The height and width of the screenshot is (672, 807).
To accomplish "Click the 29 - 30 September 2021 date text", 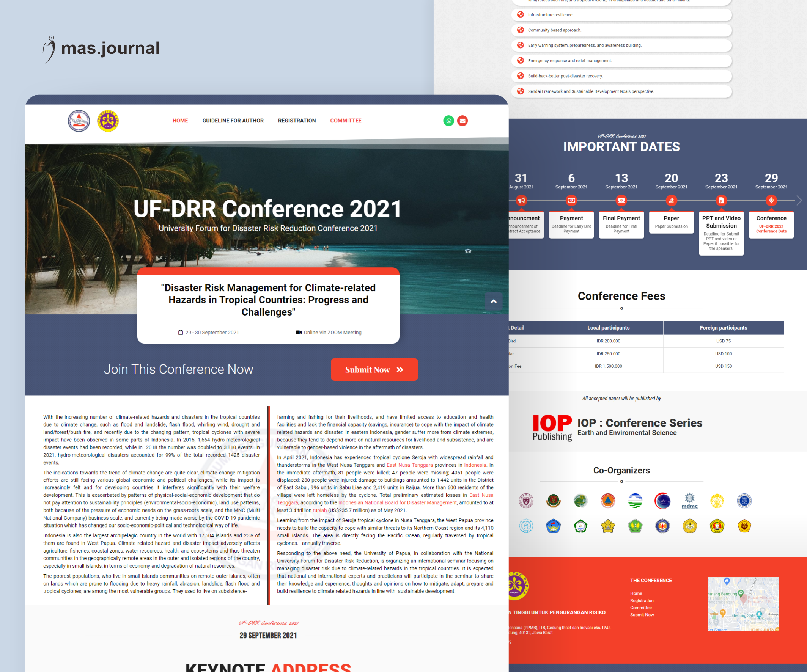I will click(x=212, y=333).
